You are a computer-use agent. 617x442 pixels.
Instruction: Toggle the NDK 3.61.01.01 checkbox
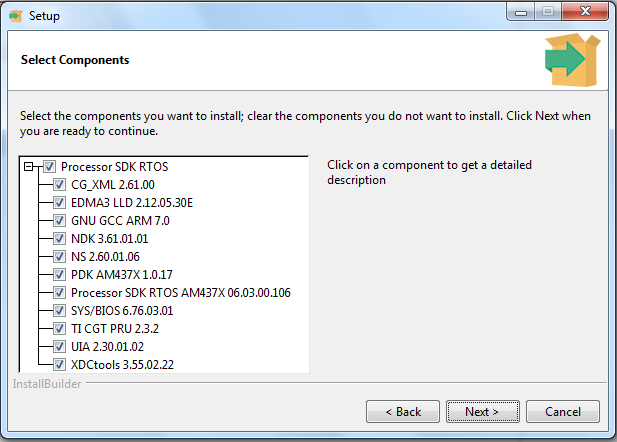59,239
